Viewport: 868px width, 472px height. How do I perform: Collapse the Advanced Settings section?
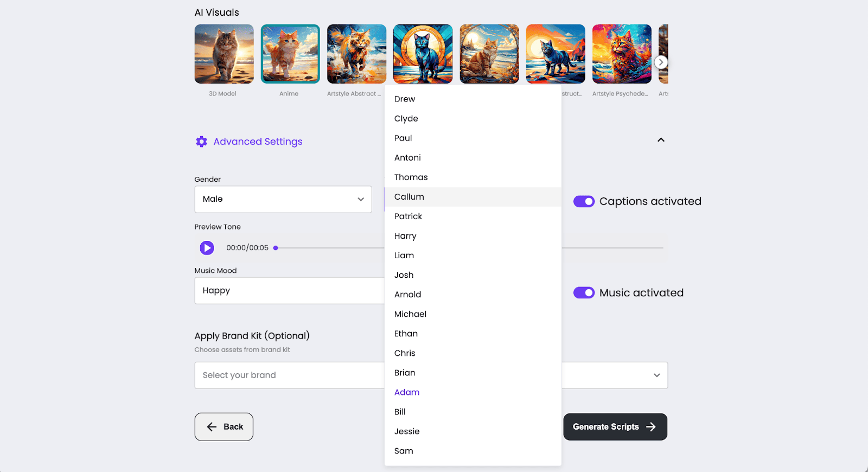pos(661,140)
